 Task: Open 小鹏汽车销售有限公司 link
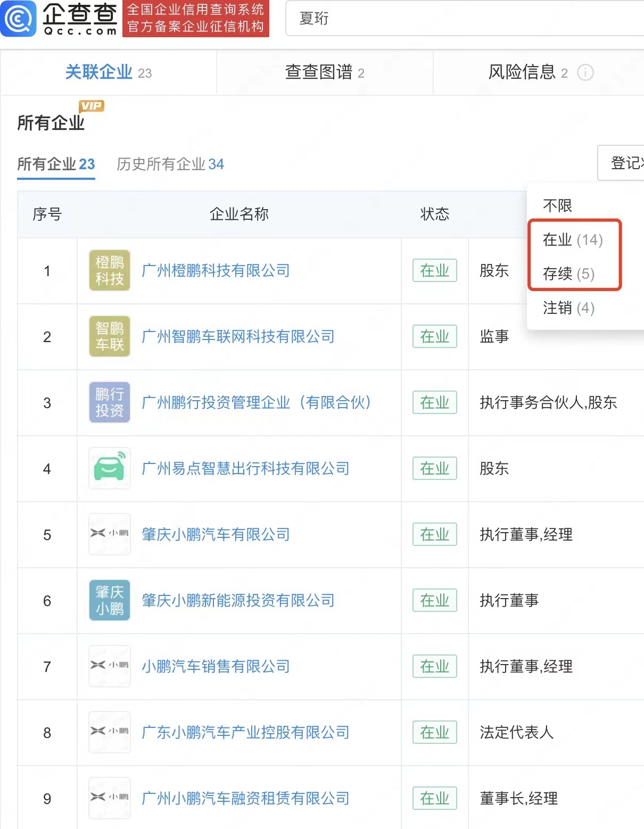215,666
